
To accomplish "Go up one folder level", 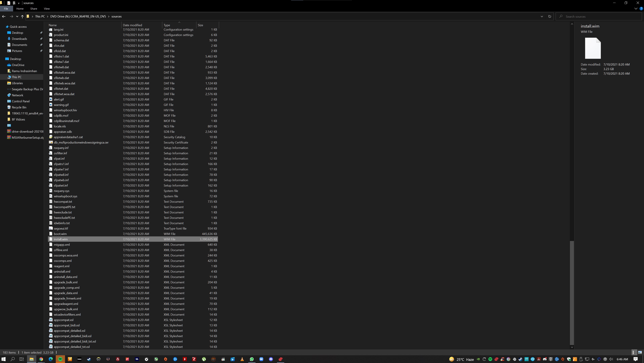I will [22, 16].
